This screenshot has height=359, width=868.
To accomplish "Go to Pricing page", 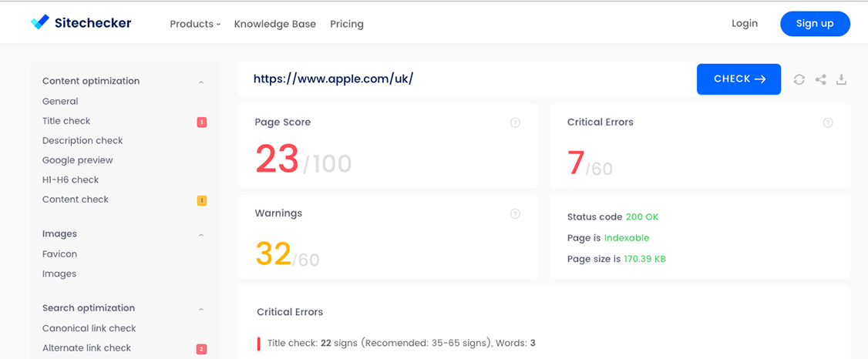I will click(347, 24).
